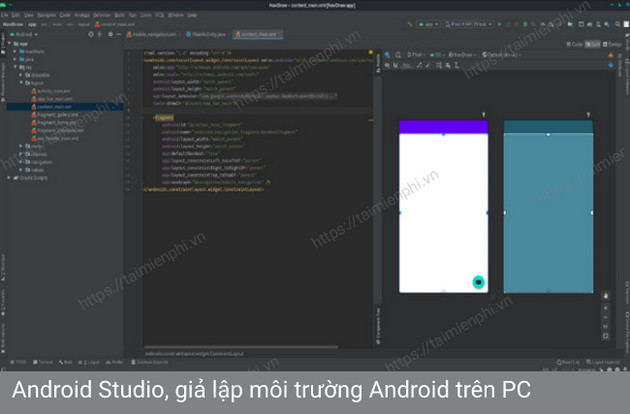630x414 pixels.
Task: Open the app run configuration dropdown
Action: pyautogui.click(x=428, y=25)
